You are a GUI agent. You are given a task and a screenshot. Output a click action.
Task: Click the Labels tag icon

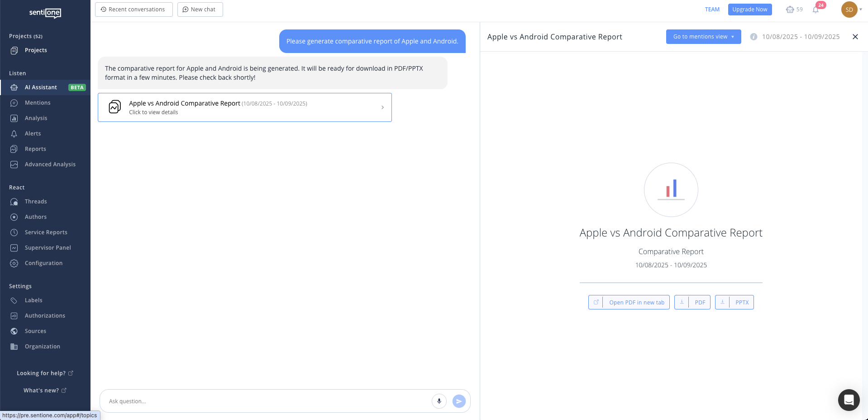click(14, 300)
